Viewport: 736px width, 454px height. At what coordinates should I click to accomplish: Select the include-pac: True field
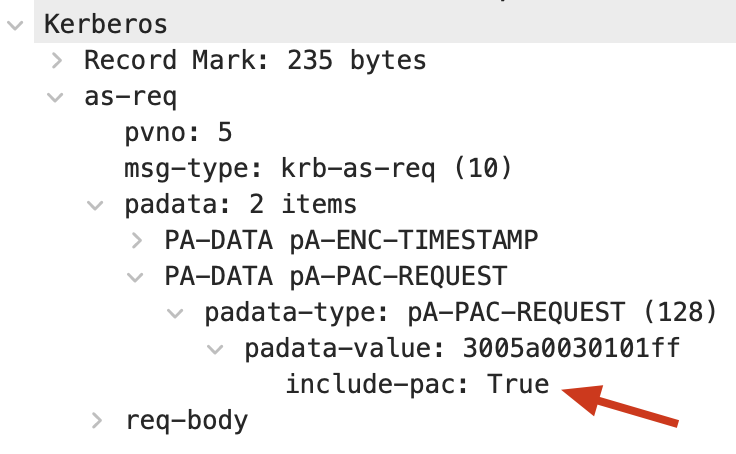pos(417,385)
